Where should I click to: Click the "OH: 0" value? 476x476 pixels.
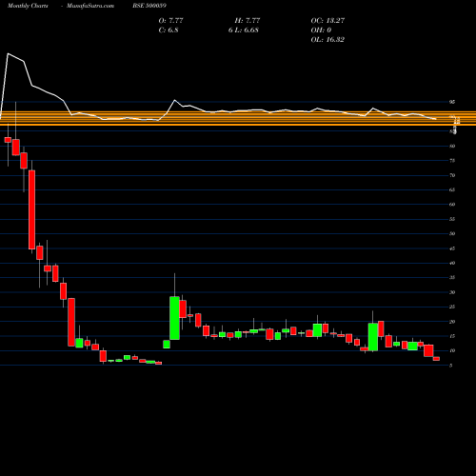[321, 30]
